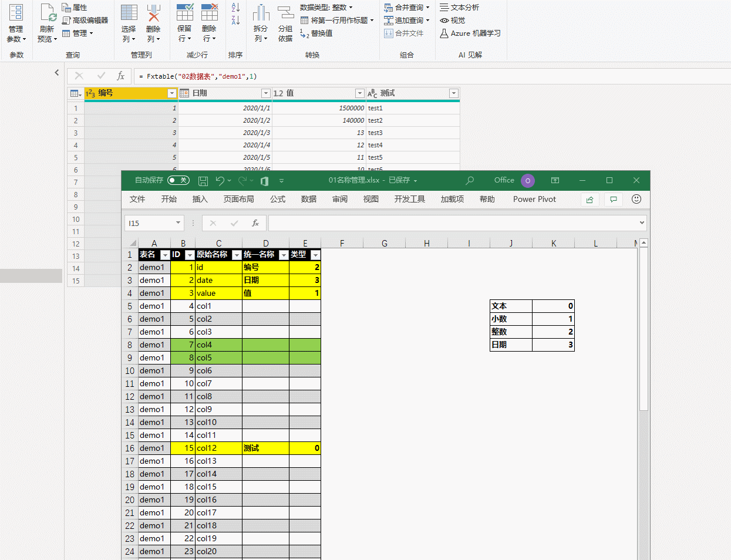Click Group By icon in Power Query
This screenshot has width=731, height=560.
point(285,12)
